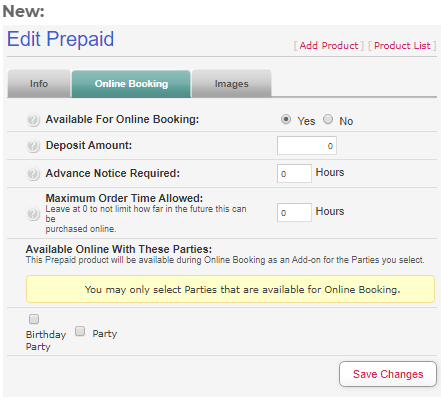441x402 pixels.
Task: Click the Add Product link
Action: pos(329,45)
